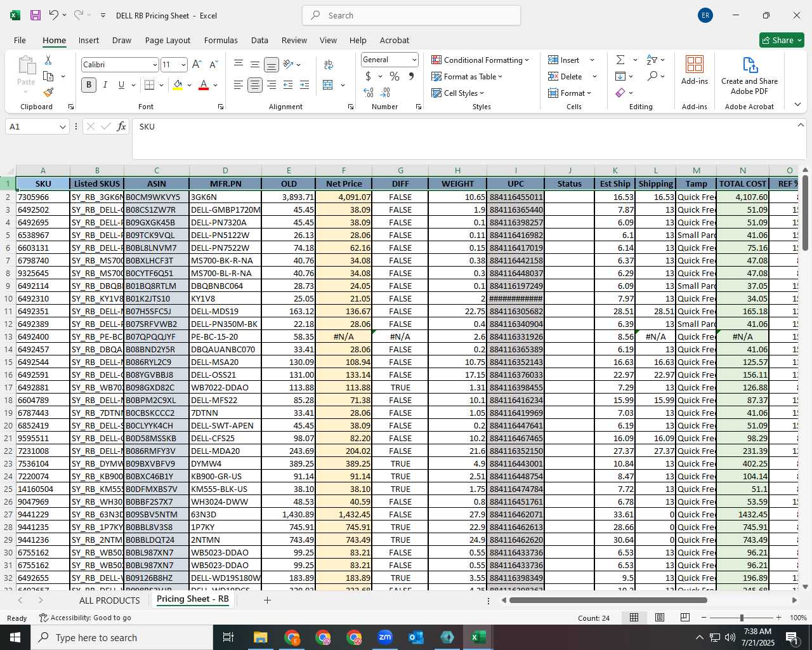Click the Orientation text angle icon
The width and height of the screenshot is (812, 650).
[x=288, y=64]
